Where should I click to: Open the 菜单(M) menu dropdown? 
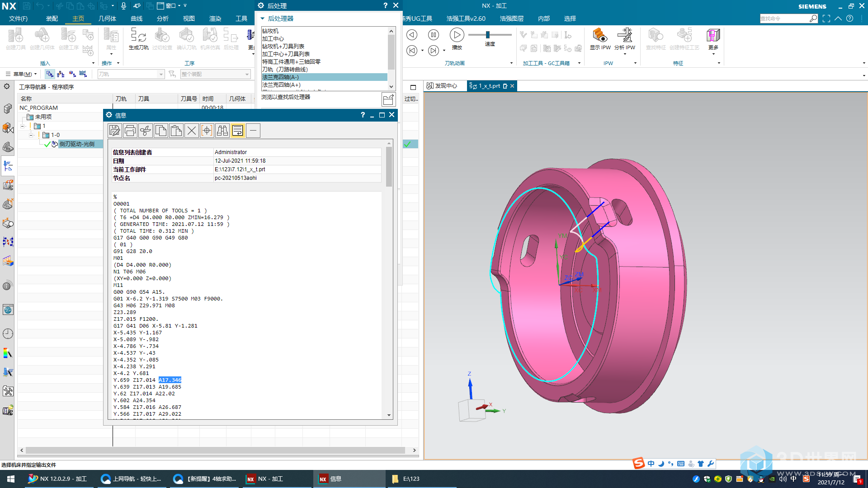[x=21, y=74]
